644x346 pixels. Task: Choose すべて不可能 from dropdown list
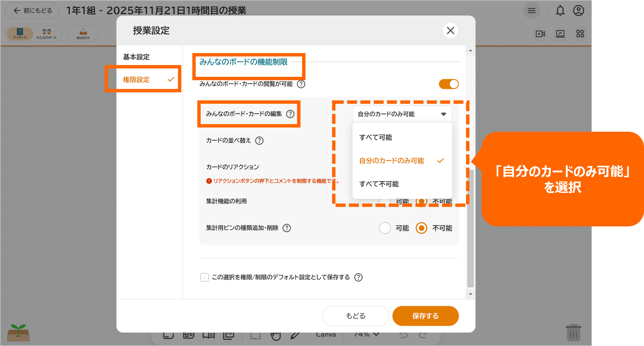[379, 184]
